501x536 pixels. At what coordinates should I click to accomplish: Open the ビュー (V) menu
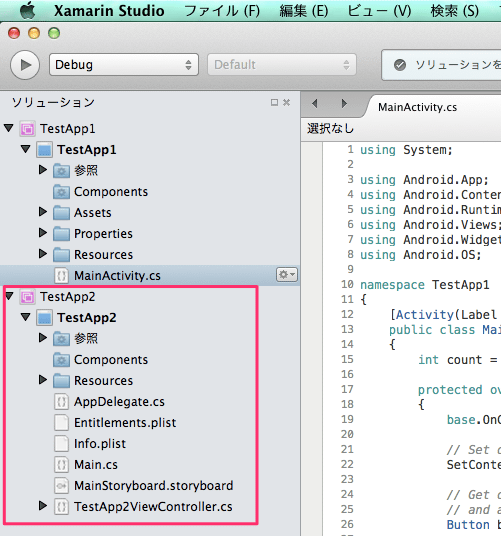(379, 11)
